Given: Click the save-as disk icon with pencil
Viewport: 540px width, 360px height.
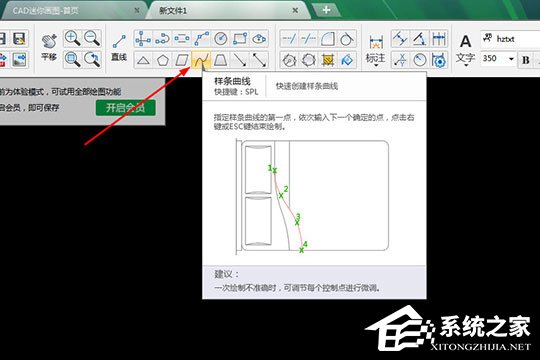Looking at the screenshot, I should (x=19, y=38).
